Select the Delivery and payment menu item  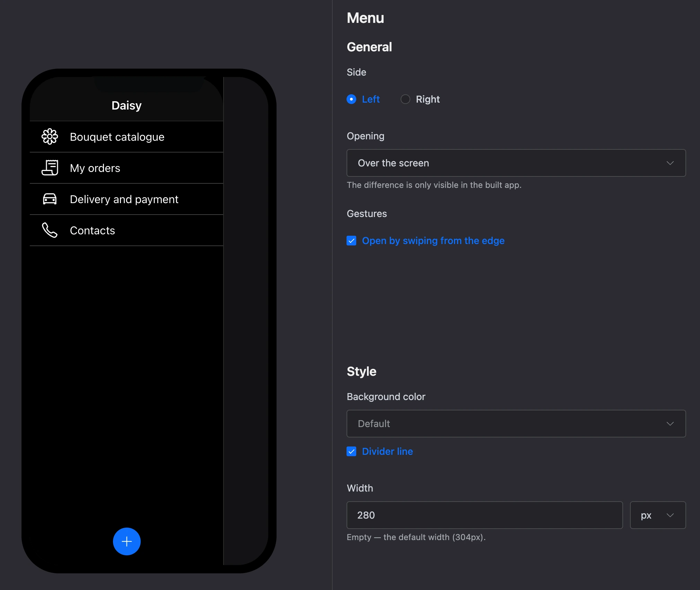[x=126, y=199]
